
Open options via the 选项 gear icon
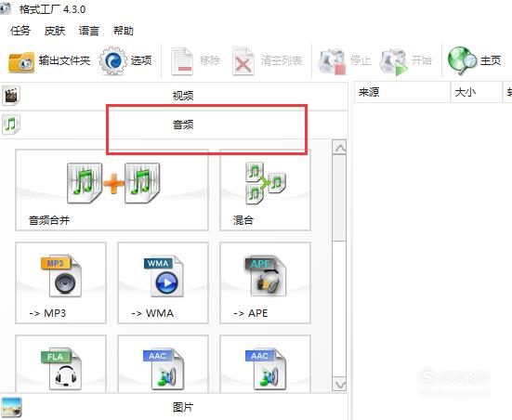coord(113,60)
